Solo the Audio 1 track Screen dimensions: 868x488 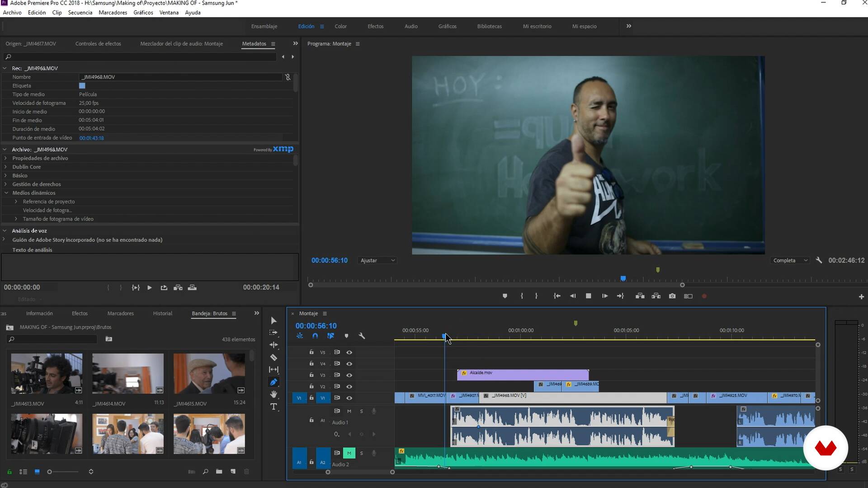tap(361, 411)
